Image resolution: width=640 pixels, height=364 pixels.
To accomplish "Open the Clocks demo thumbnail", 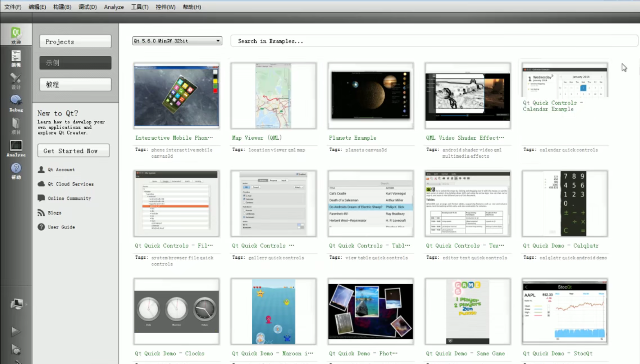I will (176, 312).
